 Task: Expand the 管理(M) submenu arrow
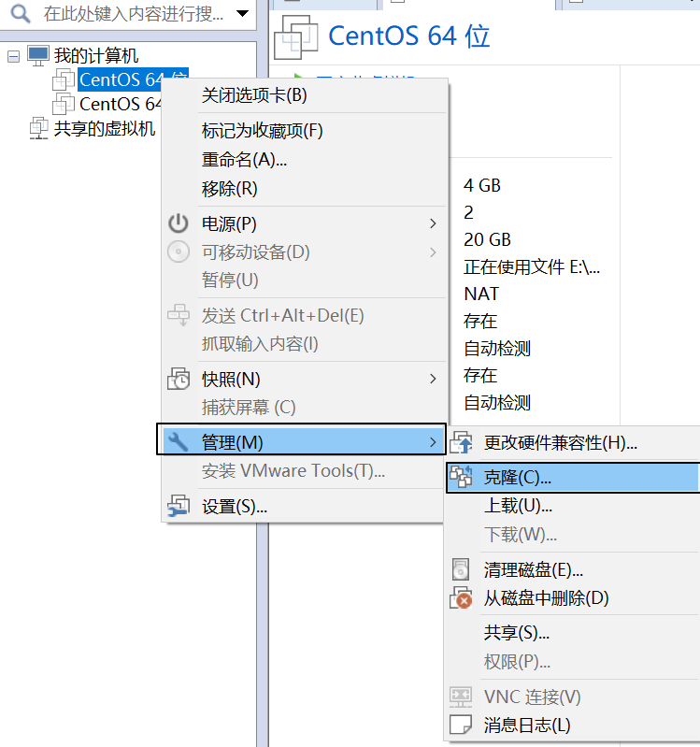pyautogui.click(x=433, y=442)
